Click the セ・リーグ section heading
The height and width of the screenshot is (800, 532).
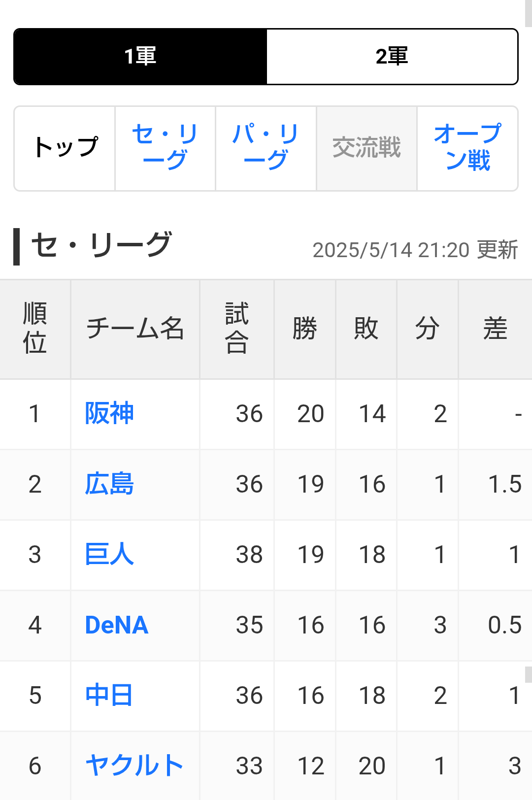coord(101,245)
